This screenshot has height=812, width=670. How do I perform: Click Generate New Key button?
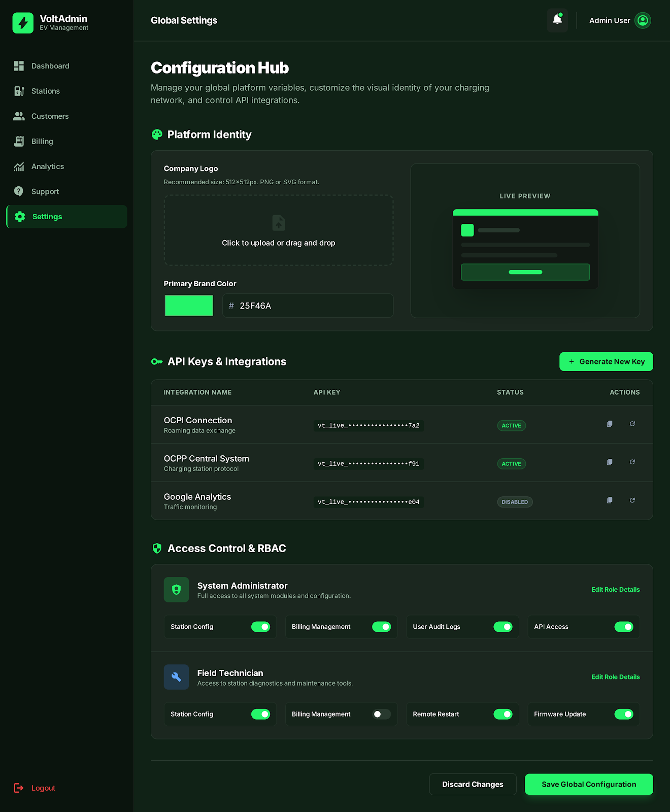(x=606, y=362)
